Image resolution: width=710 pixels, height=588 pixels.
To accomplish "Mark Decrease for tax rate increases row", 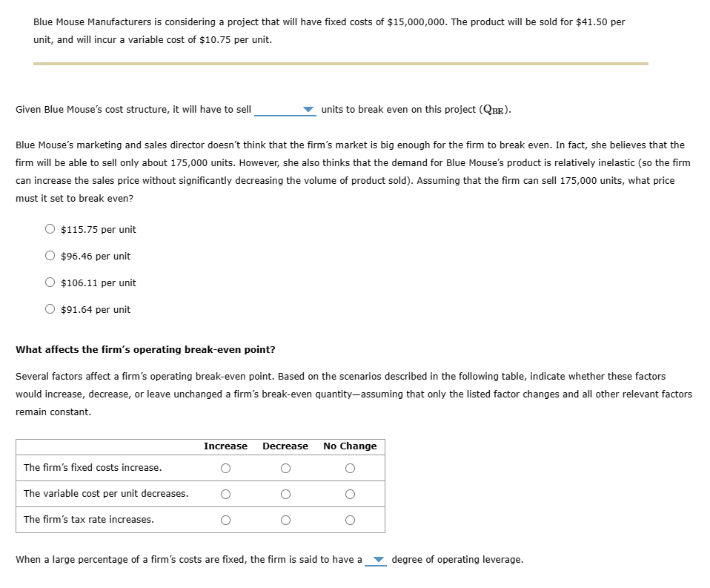I will 285,520.
